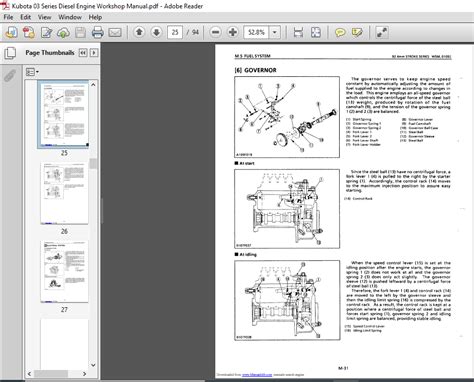Follow the download source link at page bottom
The height and width of the screenshot is (382, 474).
pos(257,375)
